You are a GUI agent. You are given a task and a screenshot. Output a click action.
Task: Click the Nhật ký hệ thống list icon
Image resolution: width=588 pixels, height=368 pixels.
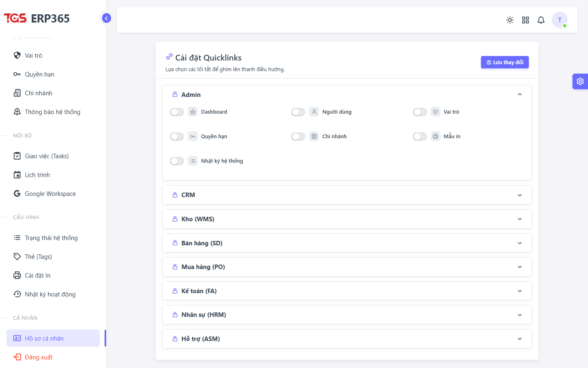click(193, 161)
